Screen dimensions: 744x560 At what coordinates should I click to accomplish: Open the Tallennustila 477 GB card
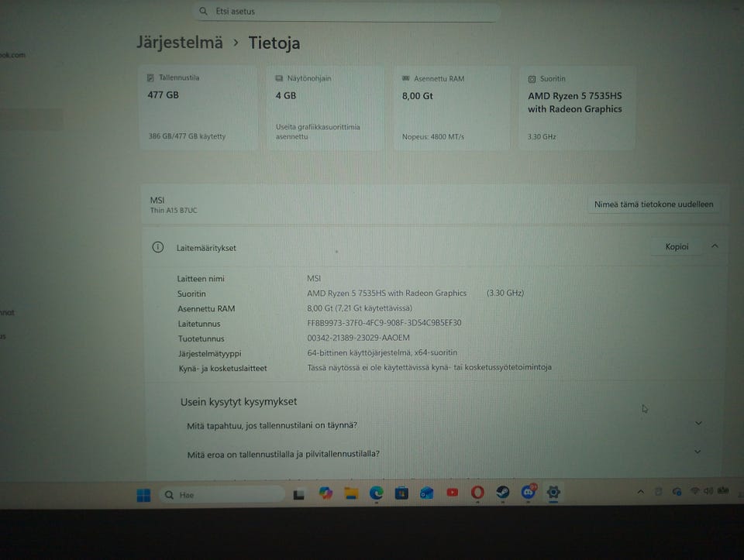pyautogui.click(x=199, y=108)
